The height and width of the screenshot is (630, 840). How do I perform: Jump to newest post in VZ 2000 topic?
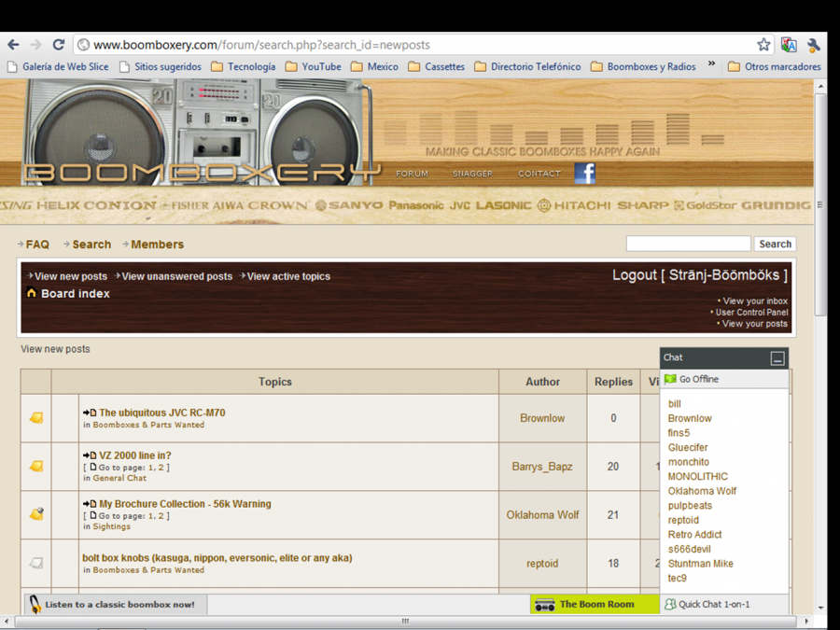tap(90, 455)
